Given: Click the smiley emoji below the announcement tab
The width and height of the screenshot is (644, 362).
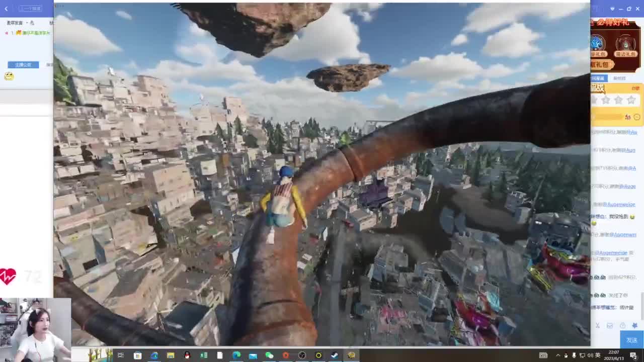Looking at the screenshot, I should [9, 76].
